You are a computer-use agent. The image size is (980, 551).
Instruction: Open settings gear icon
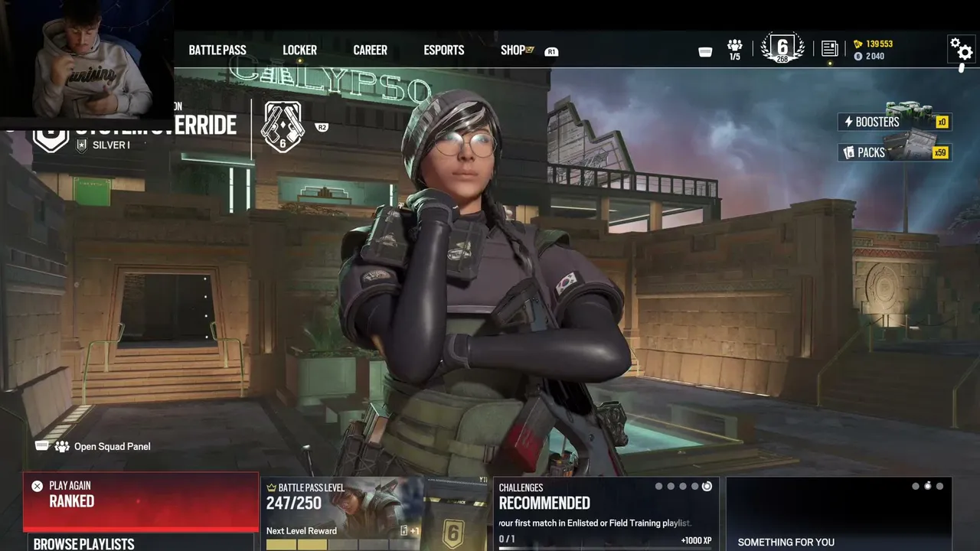point(962,49)
